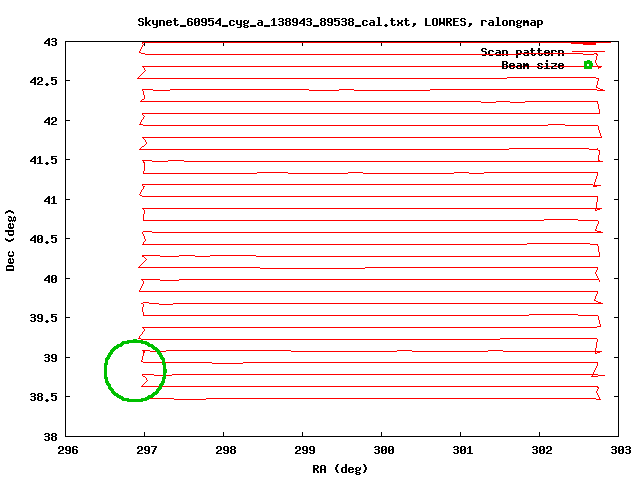This screenshot has height=480, width=640.
Task: Click the 41.5 tick label on Dec axis
Action: pos(44,160)
